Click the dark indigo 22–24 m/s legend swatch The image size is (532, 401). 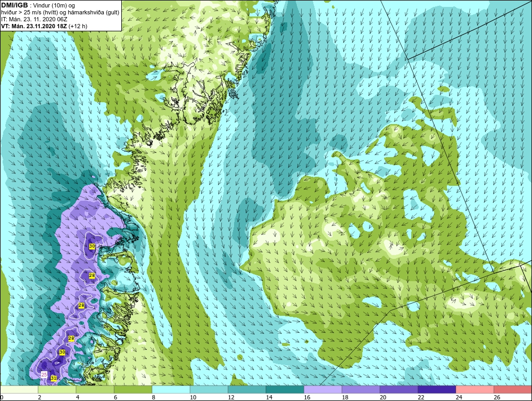tap(437, 389)
